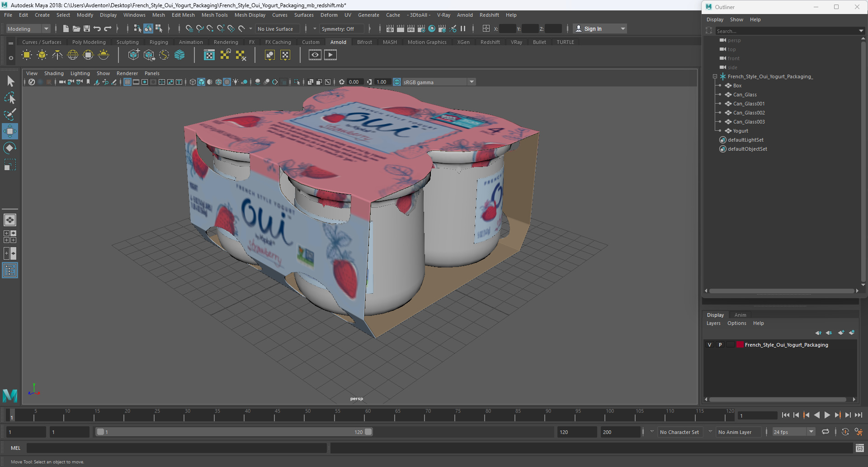Image resolution: width=868 pixels, height=467 pixels.
Task: Open the viewport Shading menu
Action: pos(54,73)
